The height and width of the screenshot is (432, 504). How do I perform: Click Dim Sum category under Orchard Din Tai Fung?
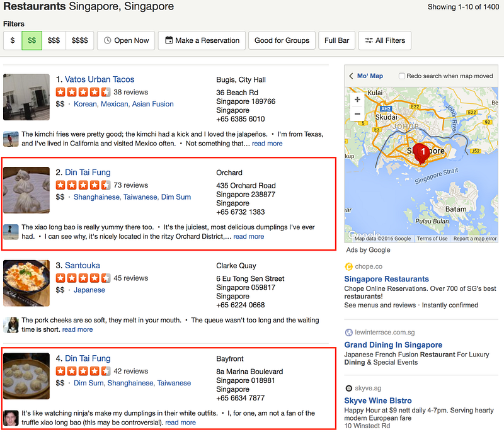176,197
